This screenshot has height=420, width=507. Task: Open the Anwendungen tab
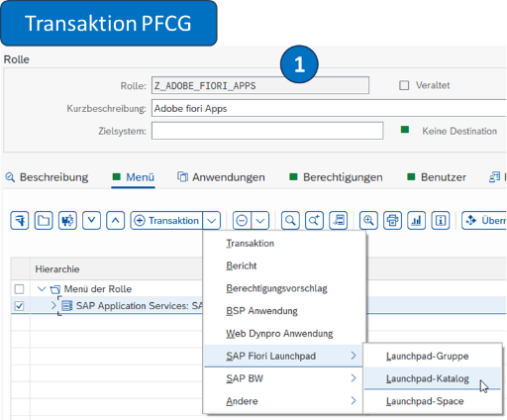[221, 177]
